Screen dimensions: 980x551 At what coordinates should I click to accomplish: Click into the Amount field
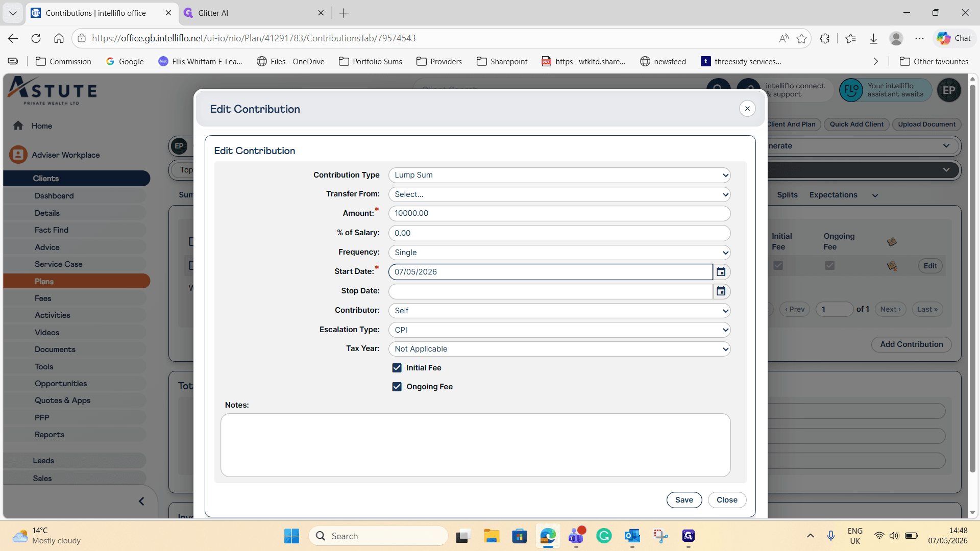pyautogui.click(x=559, y=213)
